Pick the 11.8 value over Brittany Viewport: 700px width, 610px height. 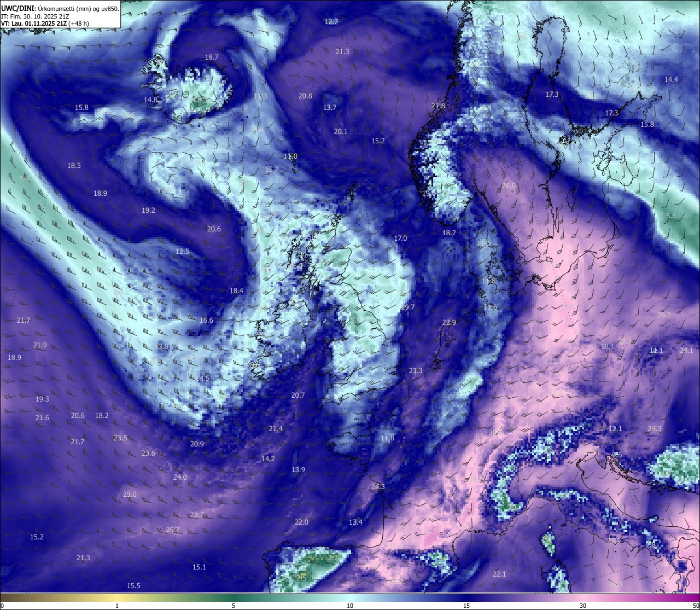387,438
